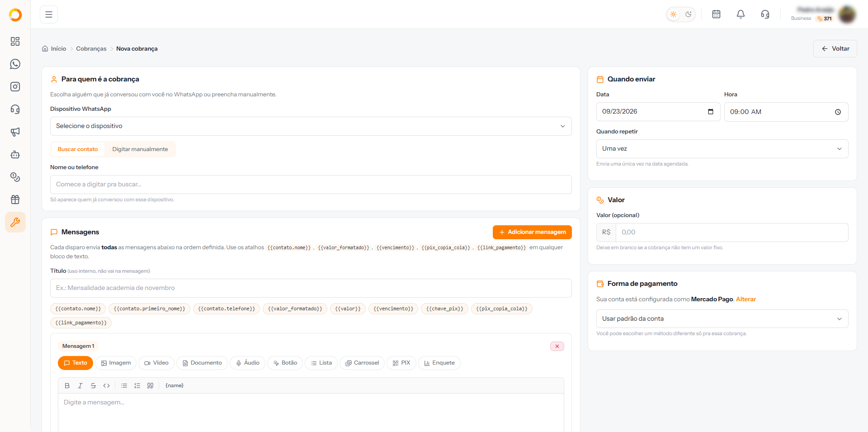This screenshot has height=432, width=868.
Task: Open the WhatsApp sidebar icon
Action: [15, 64]
